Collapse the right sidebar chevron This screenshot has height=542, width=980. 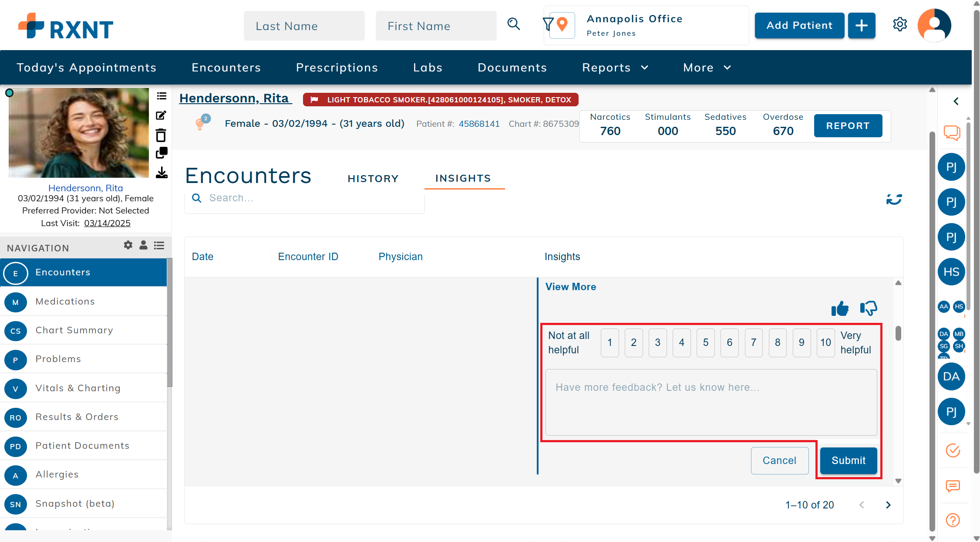tap(956, 101)
